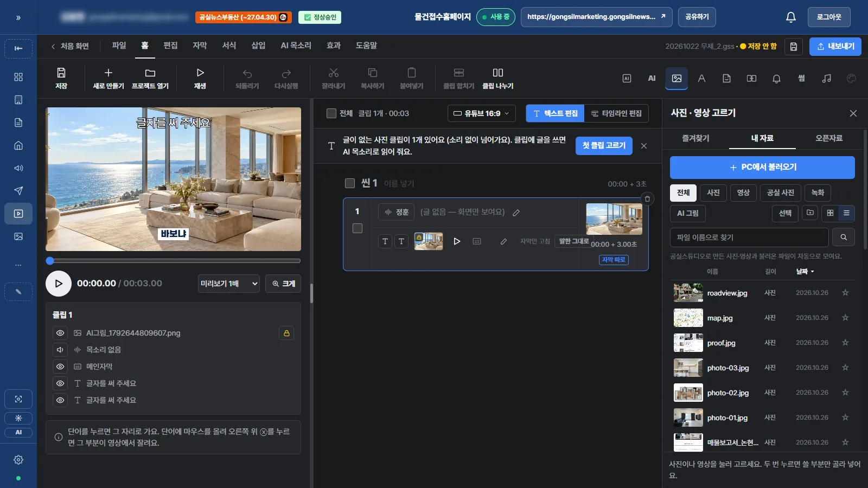Image resolution: width=868 pixels, height=488 pixels.
Task: Toggle visibility of 메인자막 layer
Action: tap(60, 367)
